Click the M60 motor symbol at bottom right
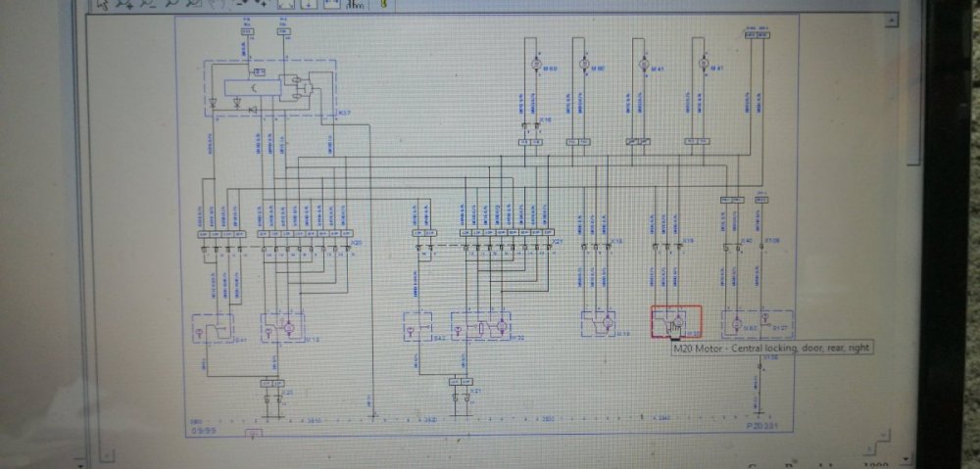The height and width of the screenshot is (469, 980). point(736,323)
